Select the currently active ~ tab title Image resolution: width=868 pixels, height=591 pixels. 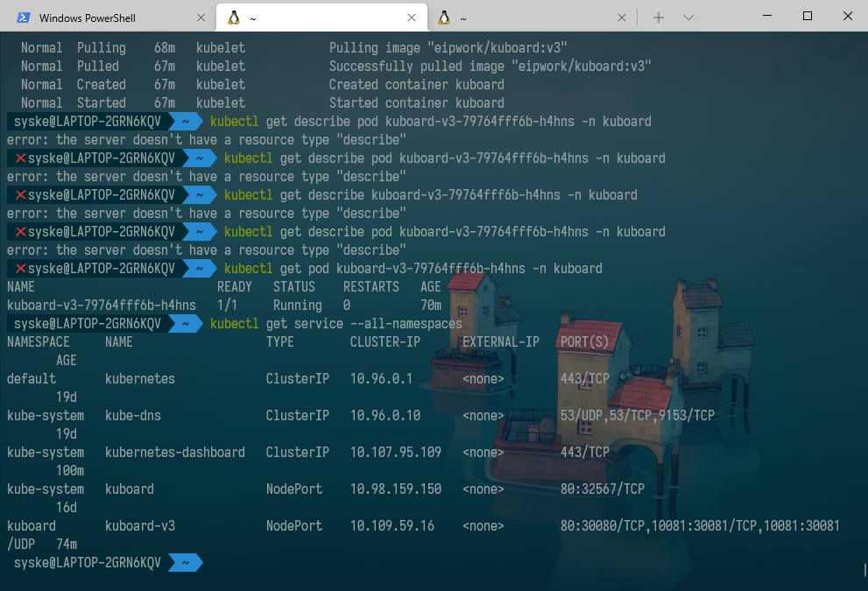pyautogui.click(x=254, y=16)
